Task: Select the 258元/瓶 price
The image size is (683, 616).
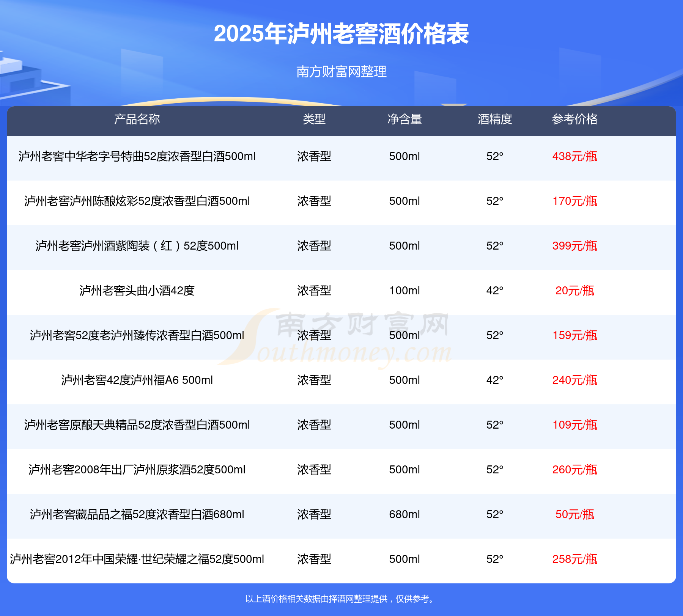Action: click(575, 559)
